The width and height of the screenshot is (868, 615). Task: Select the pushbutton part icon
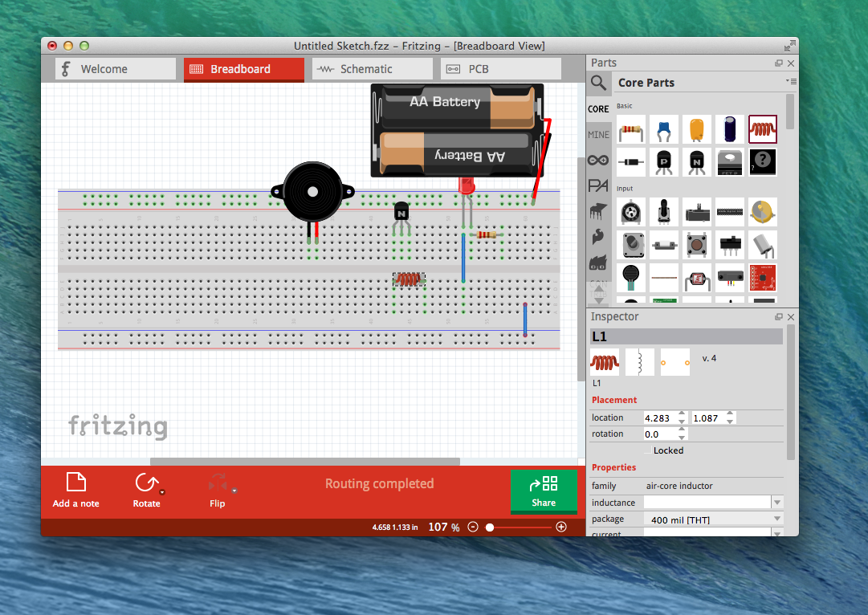click(696, 245)
